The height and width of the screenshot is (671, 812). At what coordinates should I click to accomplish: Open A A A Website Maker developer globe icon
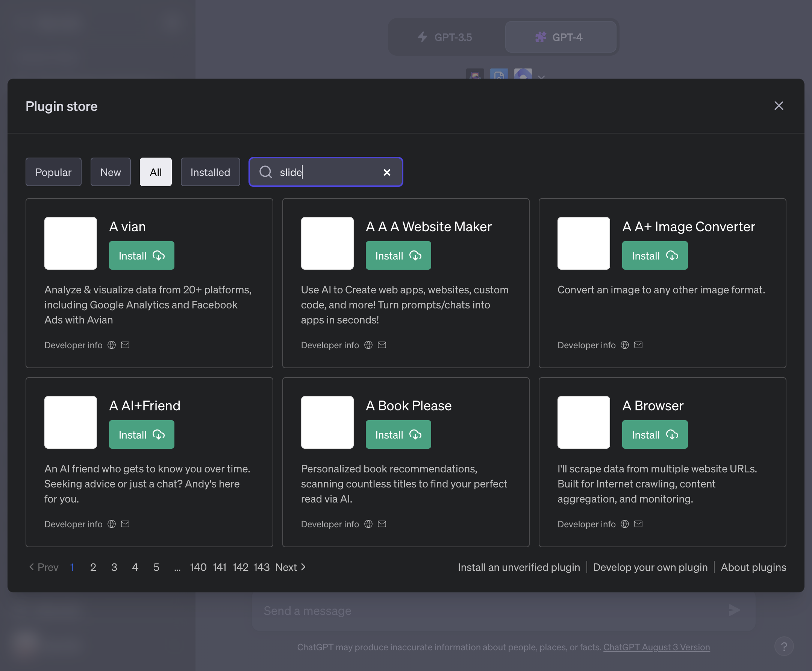tap(368, 345)
